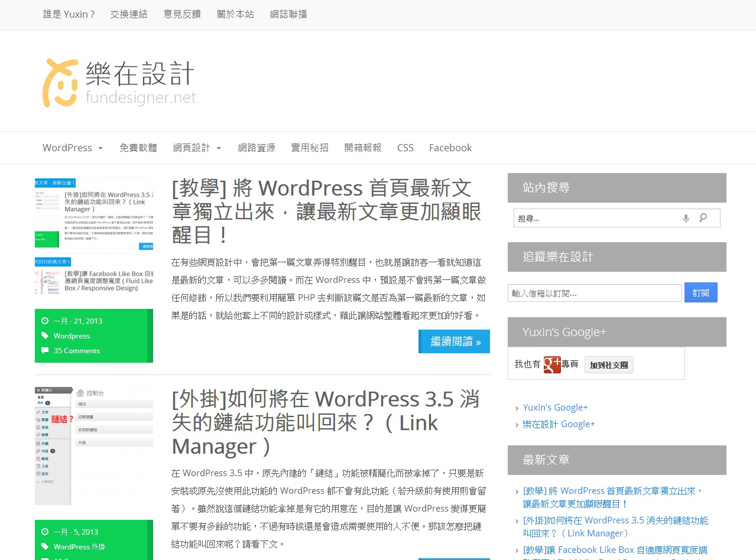Click Wordpress category link under first post

point(72,336)
